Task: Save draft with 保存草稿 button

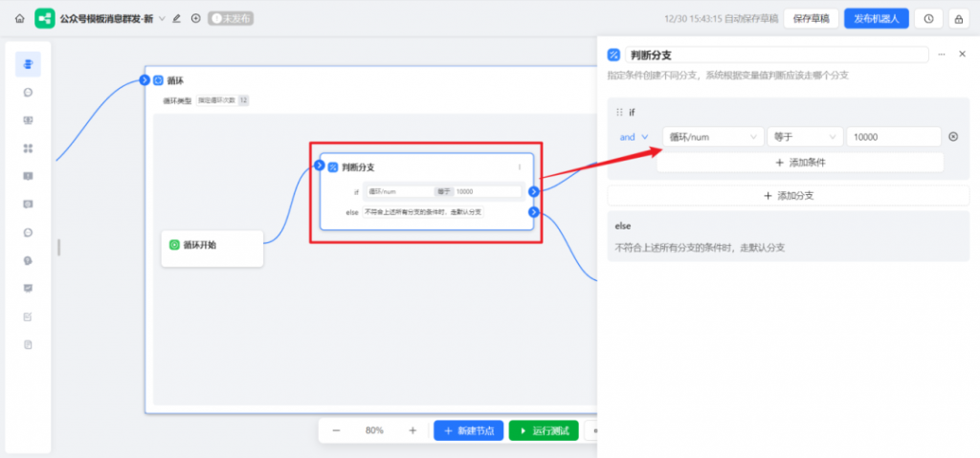Action: pos(811,19)
